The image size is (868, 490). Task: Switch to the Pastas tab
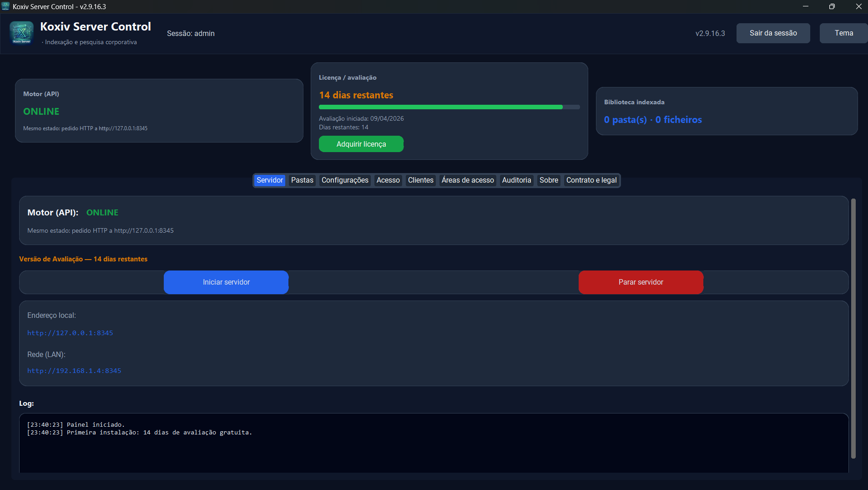coord(302,180)
